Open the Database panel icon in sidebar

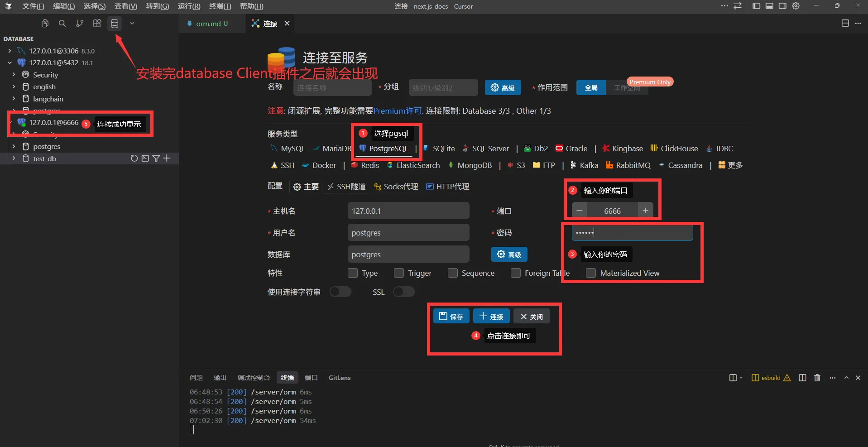(x=115, y=24)
